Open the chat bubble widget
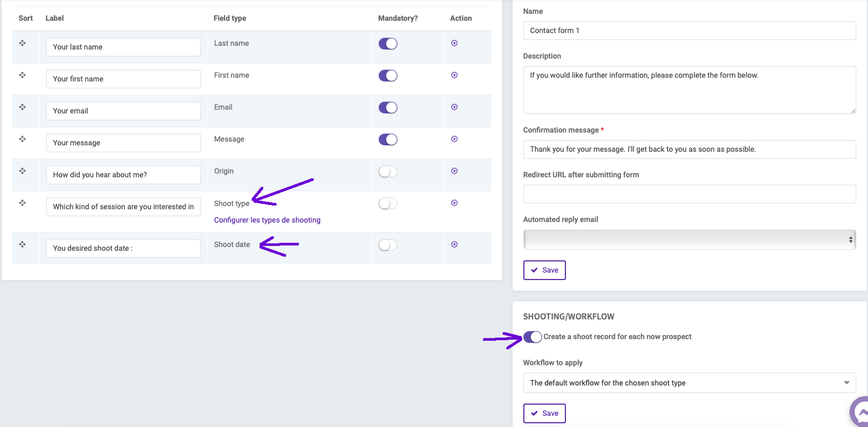Image resolution: width=868 pixels, height=427 pixels. [859, 412]
